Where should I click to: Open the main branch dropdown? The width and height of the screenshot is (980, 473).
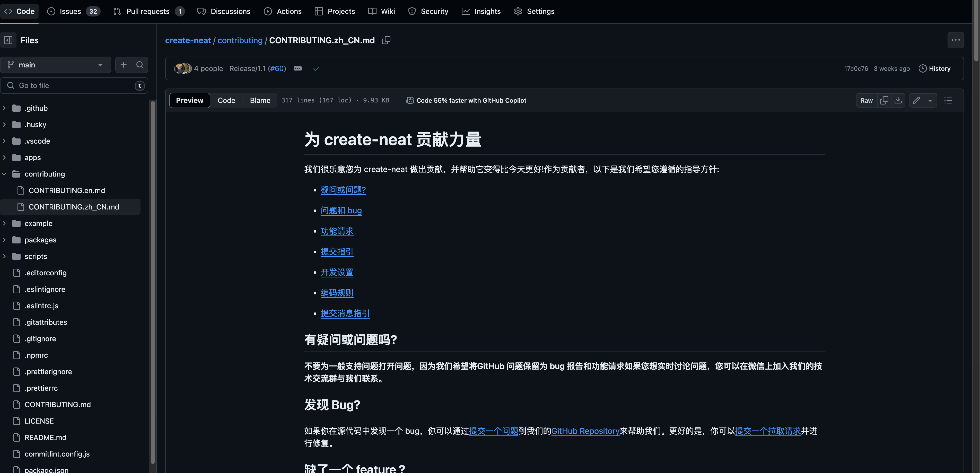click(56, 65)
